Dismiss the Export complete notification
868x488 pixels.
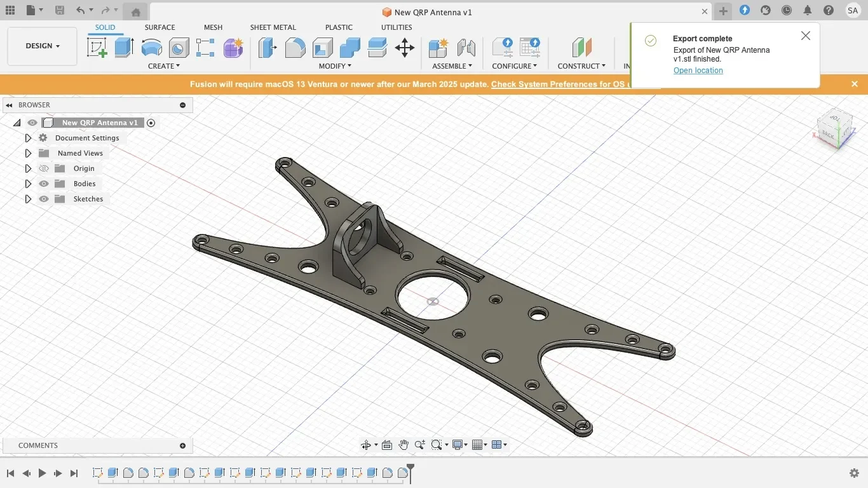tap(806, 36)
